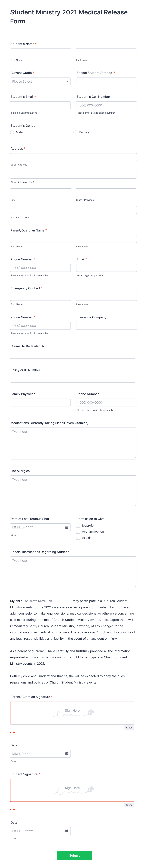Focus the Policy or ID Number field
The image size is (147, 868).
coord(73,378)
